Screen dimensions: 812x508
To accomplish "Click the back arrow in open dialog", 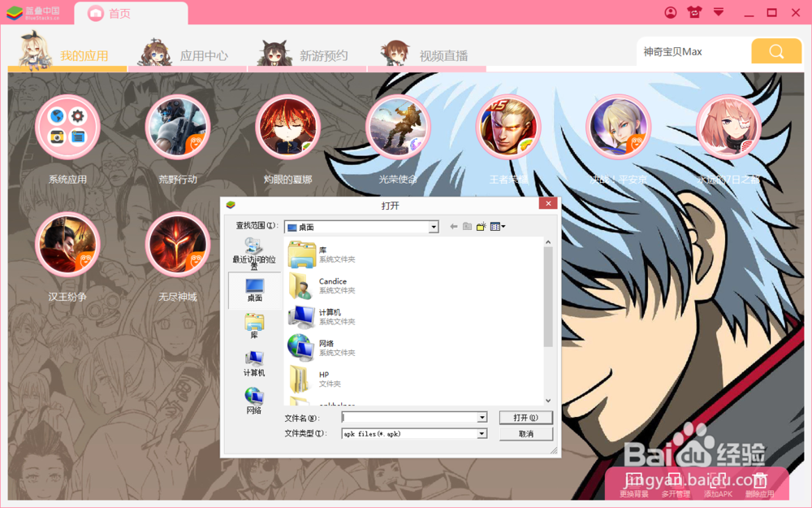I will 454,227.
